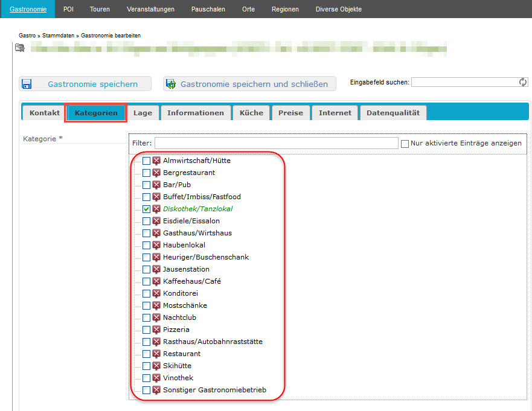Click the red X icon beside Nachtclub

[x=156, y=317]
